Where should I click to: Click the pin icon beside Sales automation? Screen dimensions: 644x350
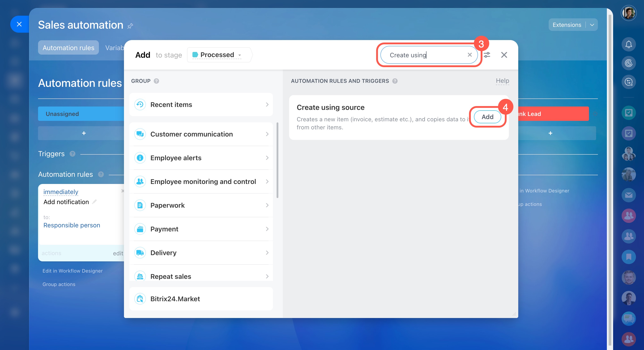130,26
